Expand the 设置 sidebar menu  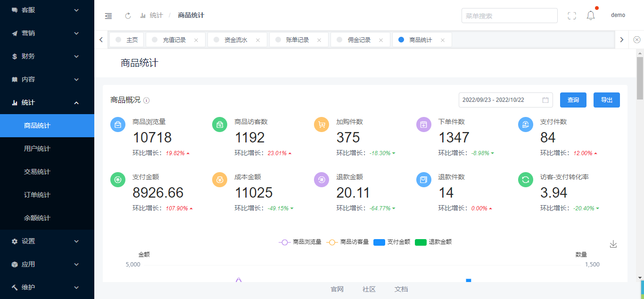tap(47, 241)
